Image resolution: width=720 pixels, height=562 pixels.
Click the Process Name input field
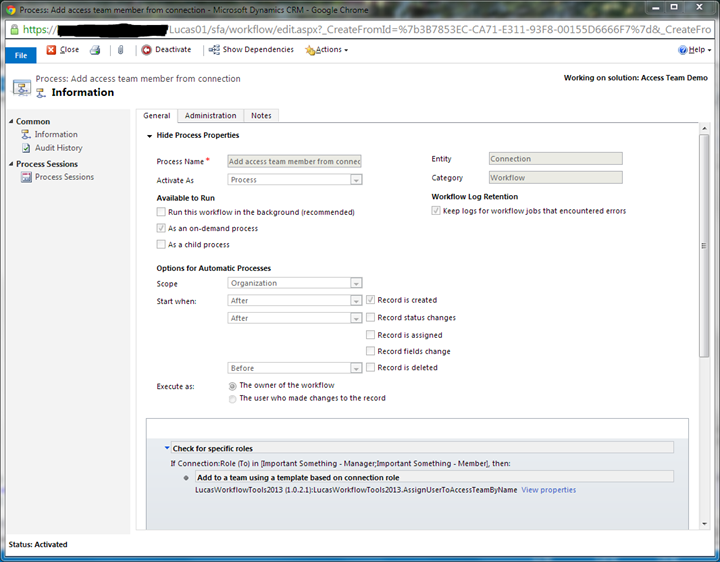pos(294,161)
